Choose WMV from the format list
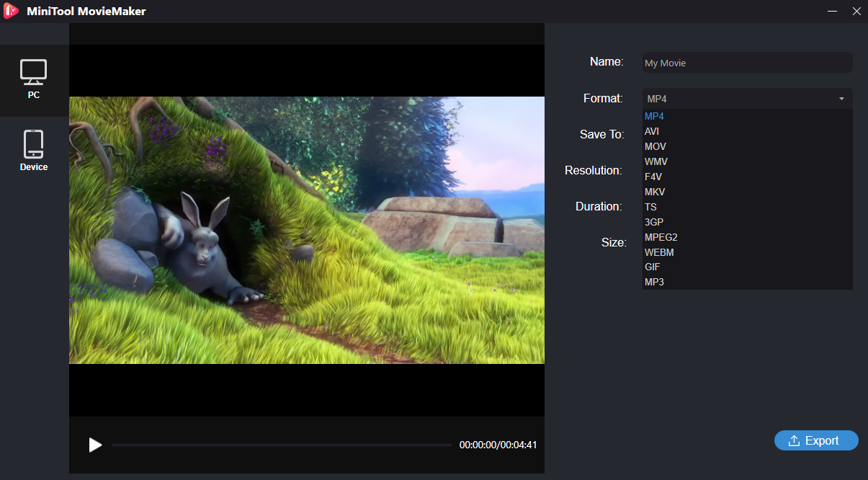The height and width of the screenshot is (480, 868). tap(747, 161)
